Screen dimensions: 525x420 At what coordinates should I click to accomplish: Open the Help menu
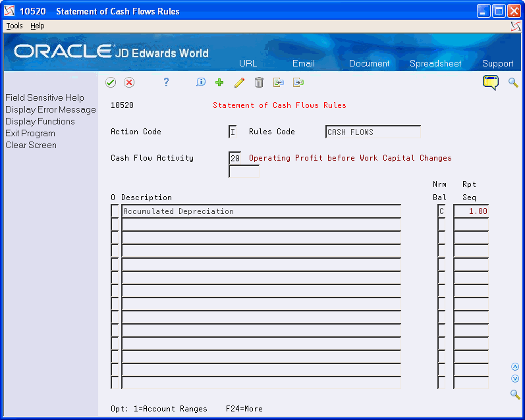click(37, 26)
